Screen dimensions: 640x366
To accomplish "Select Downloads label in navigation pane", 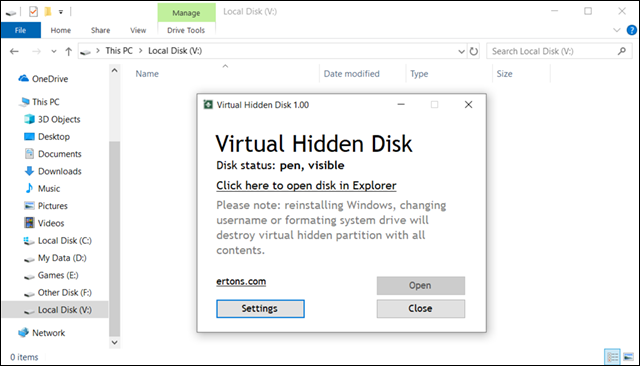I will (60, 171).
